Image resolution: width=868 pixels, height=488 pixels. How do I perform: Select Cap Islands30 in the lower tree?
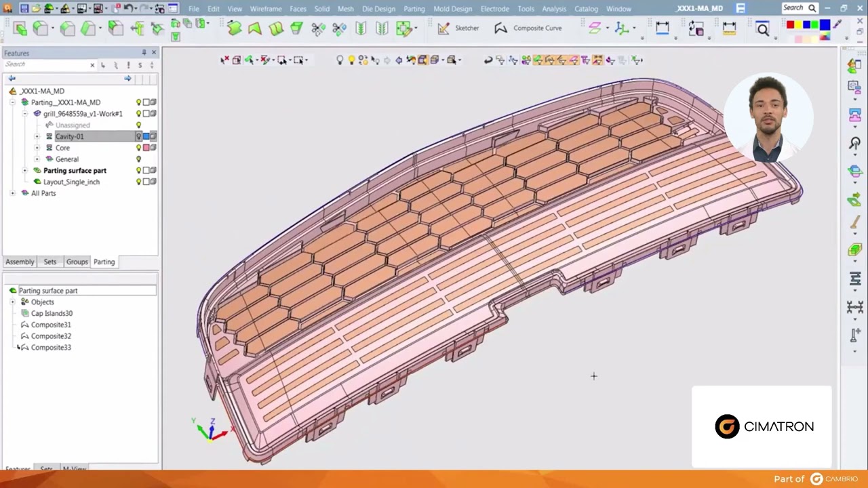52,313
